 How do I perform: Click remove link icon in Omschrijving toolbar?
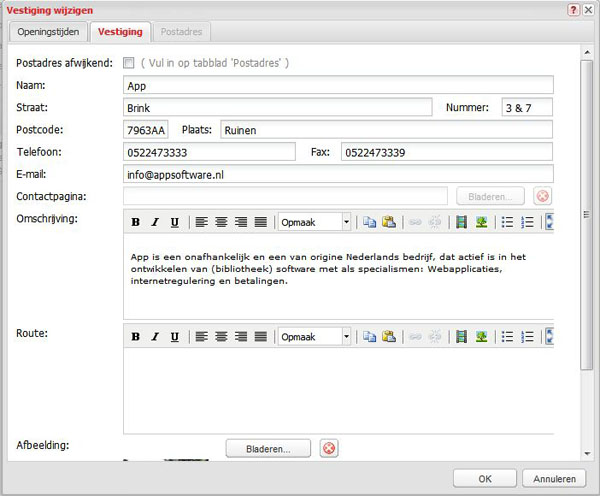[435, 222]
